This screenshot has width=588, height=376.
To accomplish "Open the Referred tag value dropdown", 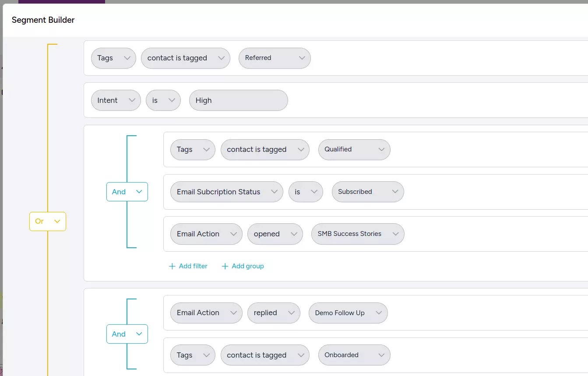I will 275,58.
